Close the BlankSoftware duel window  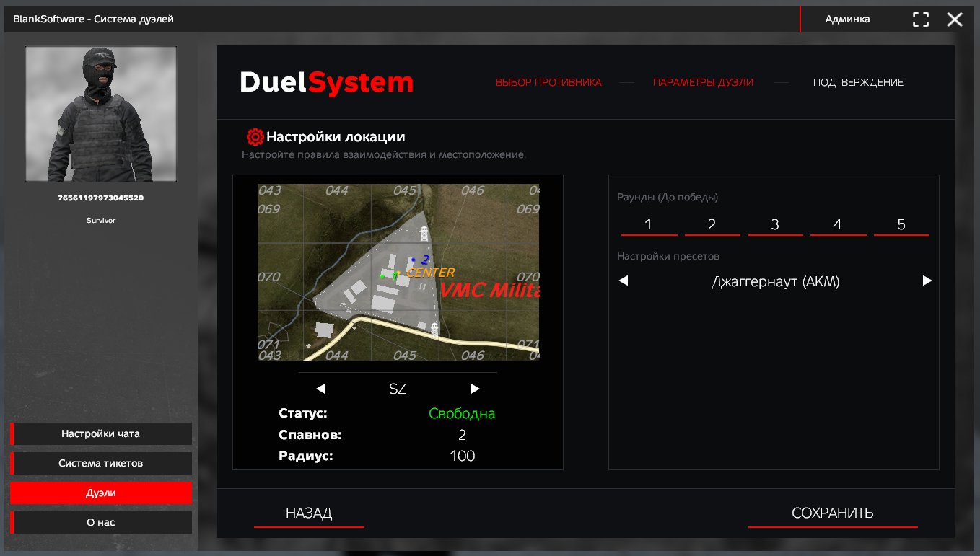[x=955, y=19]
